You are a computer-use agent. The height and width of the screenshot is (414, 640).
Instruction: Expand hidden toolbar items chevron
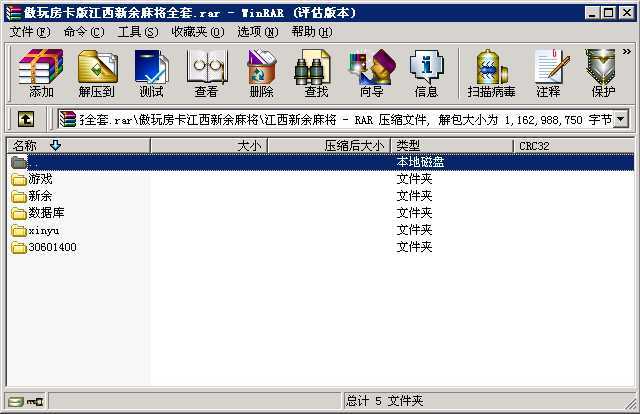(x=627, y=51)
